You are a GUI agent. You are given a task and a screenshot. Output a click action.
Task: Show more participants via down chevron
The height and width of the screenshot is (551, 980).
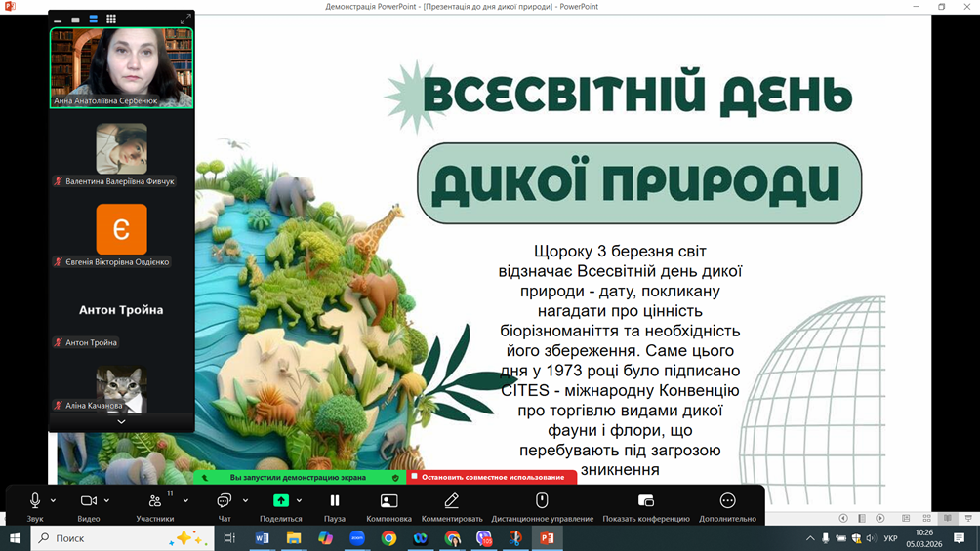tap(121, 422)
